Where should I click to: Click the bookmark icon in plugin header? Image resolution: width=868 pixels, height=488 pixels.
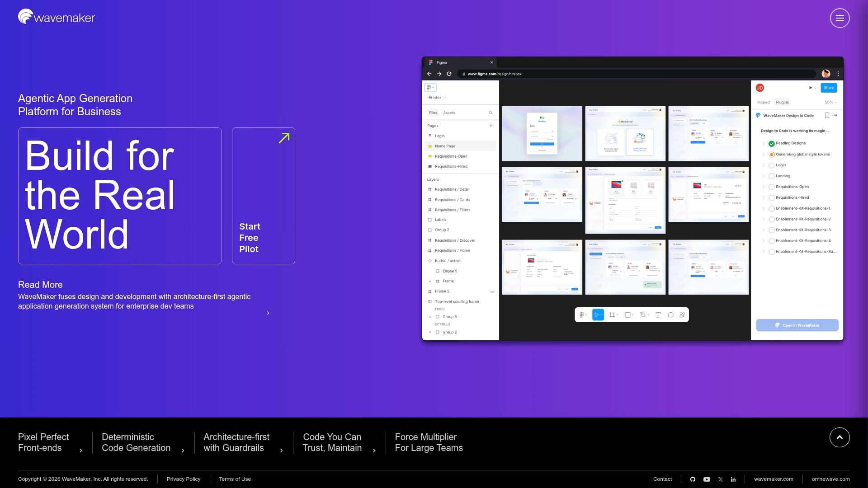827,116
